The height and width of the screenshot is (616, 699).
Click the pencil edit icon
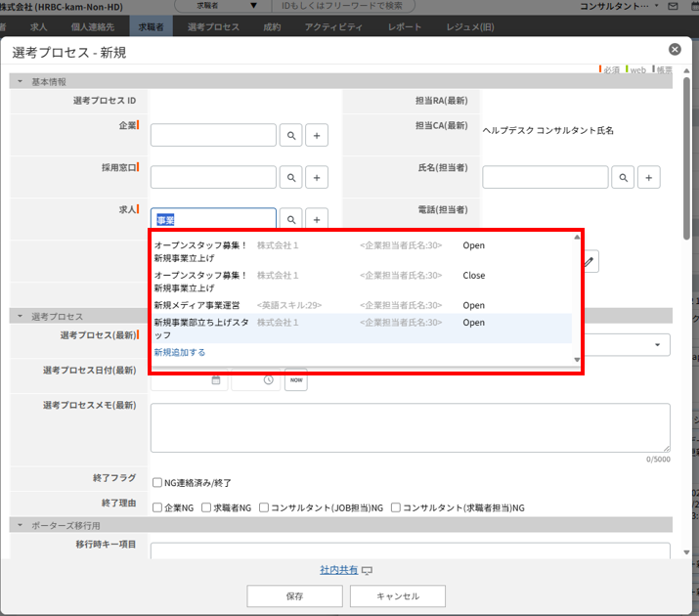591,261
